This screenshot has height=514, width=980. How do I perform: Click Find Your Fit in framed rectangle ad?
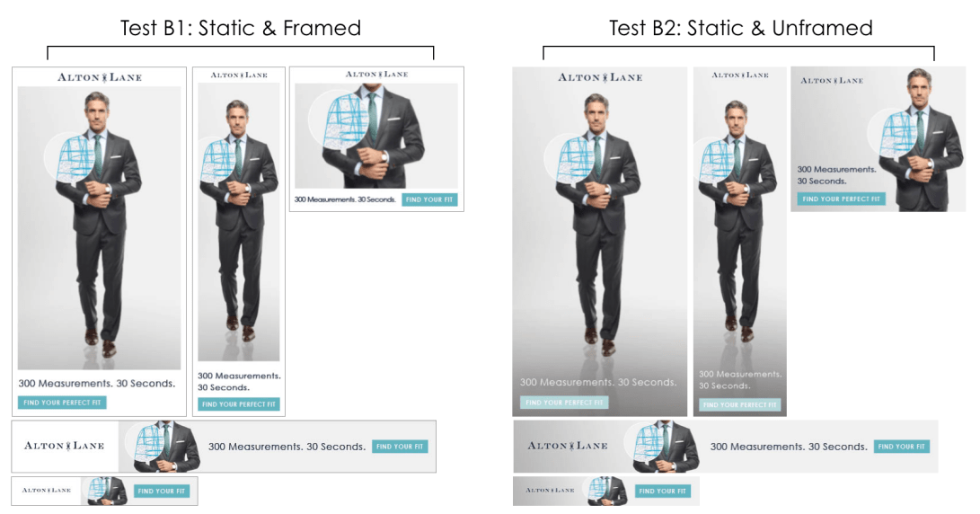[429, 199]
